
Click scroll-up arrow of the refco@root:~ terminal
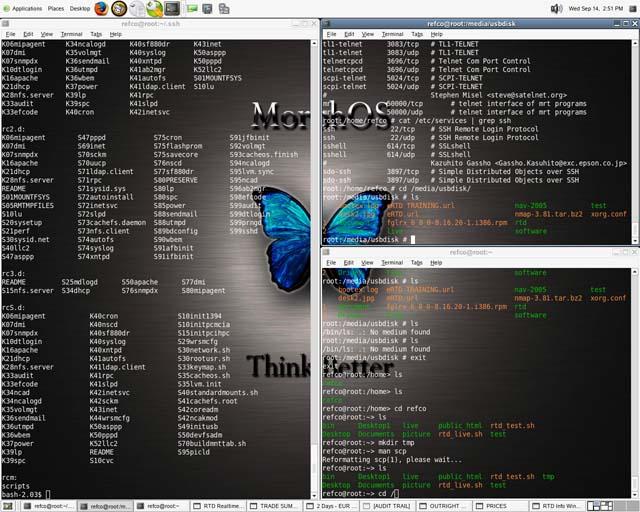click(635, 272)
